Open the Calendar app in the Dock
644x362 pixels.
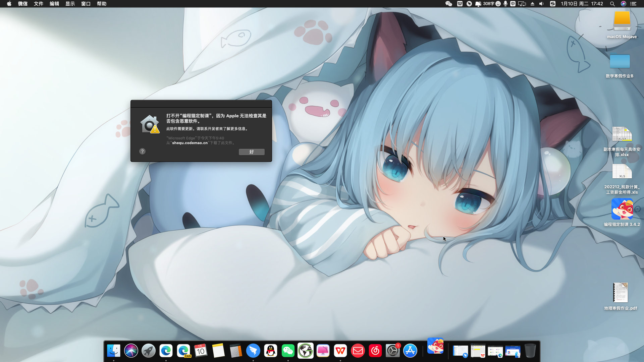point(201,351)
